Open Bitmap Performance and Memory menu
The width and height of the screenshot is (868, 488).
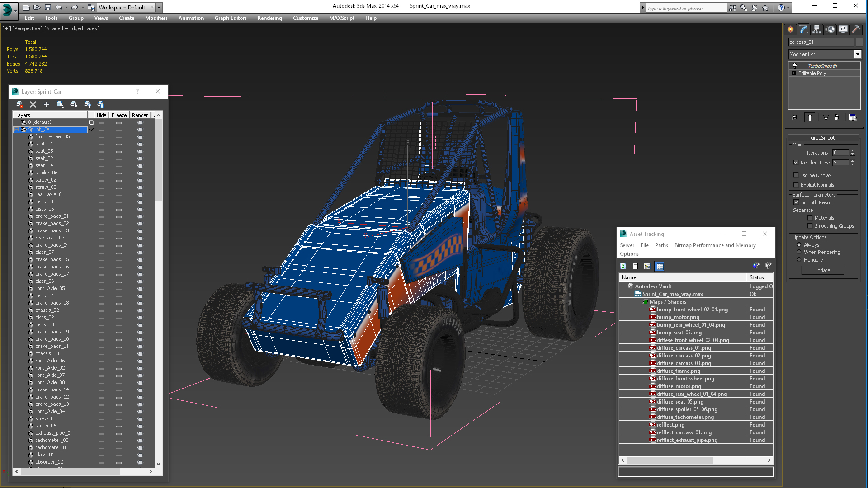click(x=715, y=245)
